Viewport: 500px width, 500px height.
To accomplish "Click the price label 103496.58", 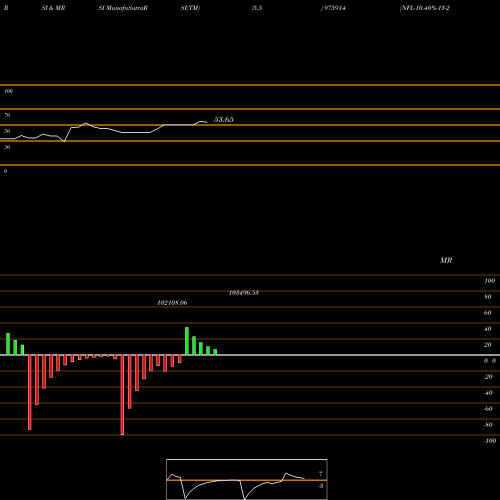I will click(x=244, y=293).
